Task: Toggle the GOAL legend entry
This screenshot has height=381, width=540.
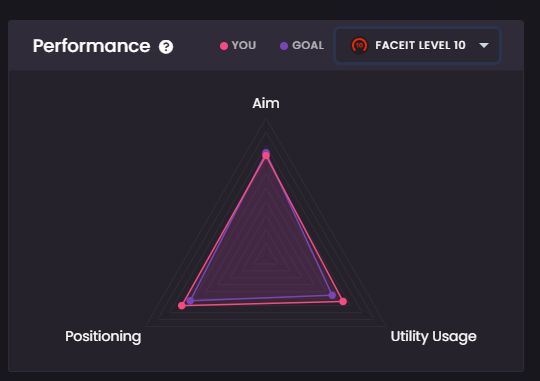Action: [302, 45]
